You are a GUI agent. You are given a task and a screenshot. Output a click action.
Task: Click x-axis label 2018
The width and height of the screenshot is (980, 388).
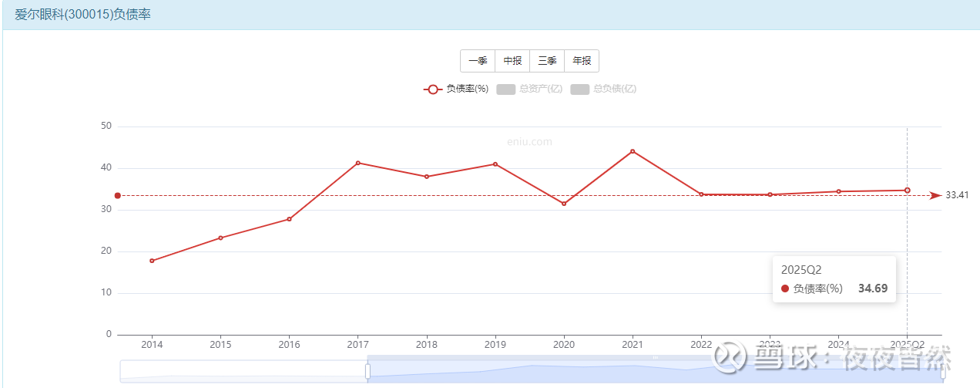[426, 344]
